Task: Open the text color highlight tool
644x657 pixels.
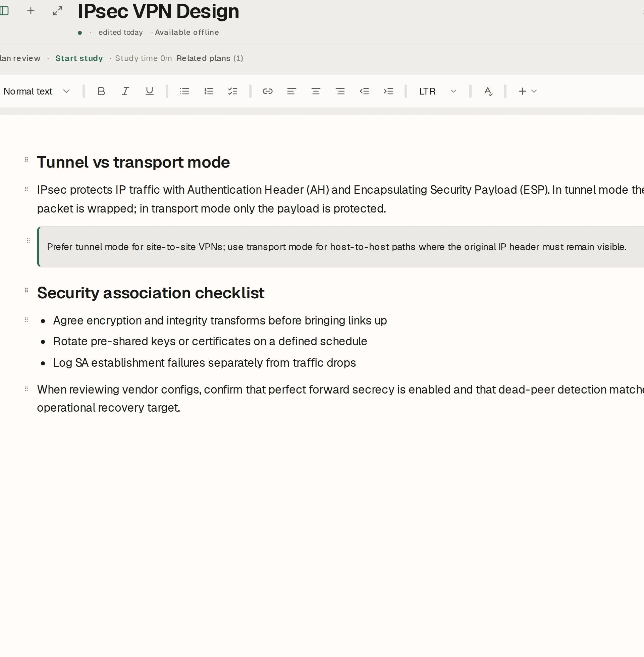Action: 488,91
